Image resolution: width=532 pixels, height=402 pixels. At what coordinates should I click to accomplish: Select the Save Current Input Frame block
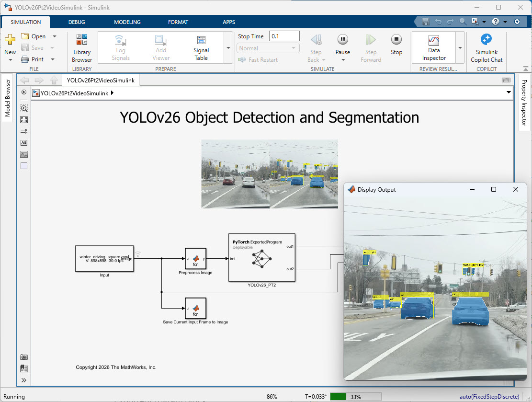coord(195,308)
